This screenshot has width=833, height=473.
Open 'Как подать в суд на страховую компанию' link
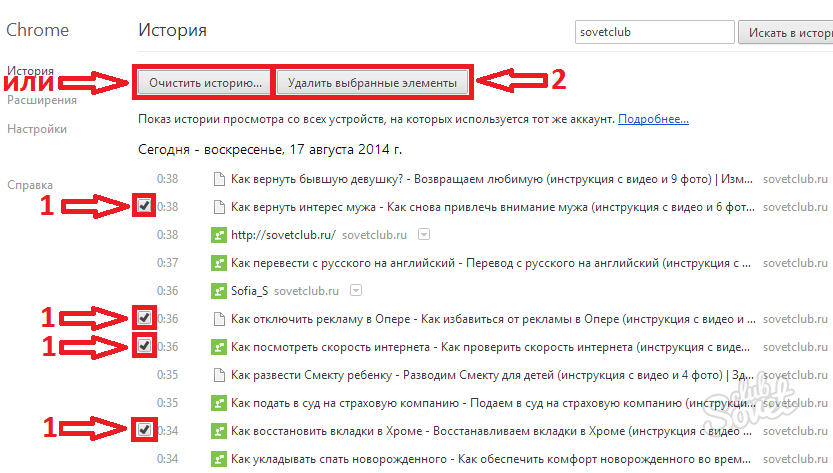(493, 403)
